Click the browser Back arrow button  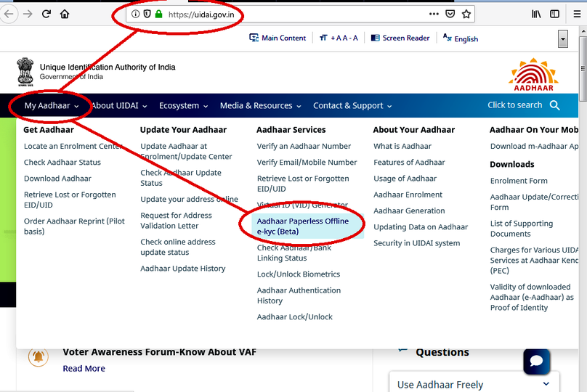8,15
